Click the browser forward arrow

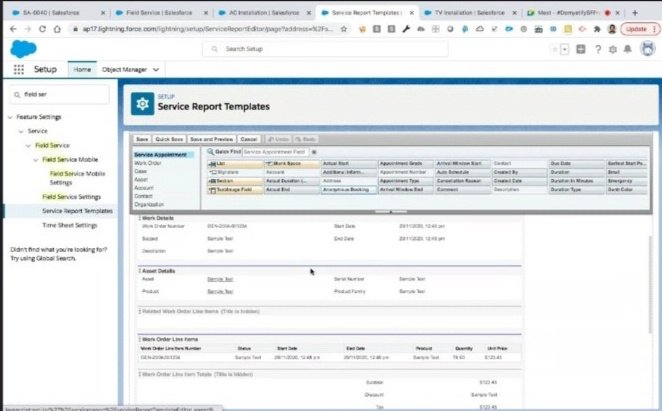[x=28, y=29]
